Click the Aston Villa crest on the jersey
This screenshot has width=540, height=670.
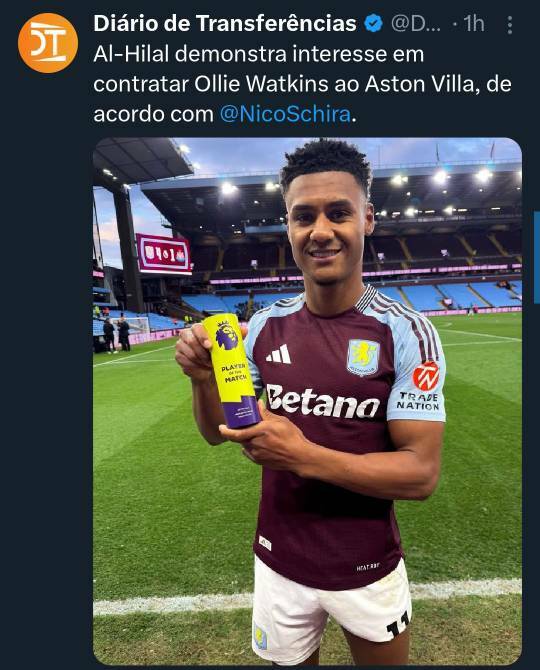[363, 357]
